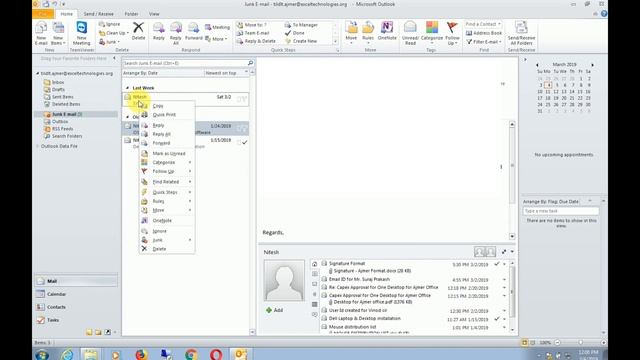Start a TeamViewer New Meeting
Screen dimensions: 640x360
tap(82, 33)
